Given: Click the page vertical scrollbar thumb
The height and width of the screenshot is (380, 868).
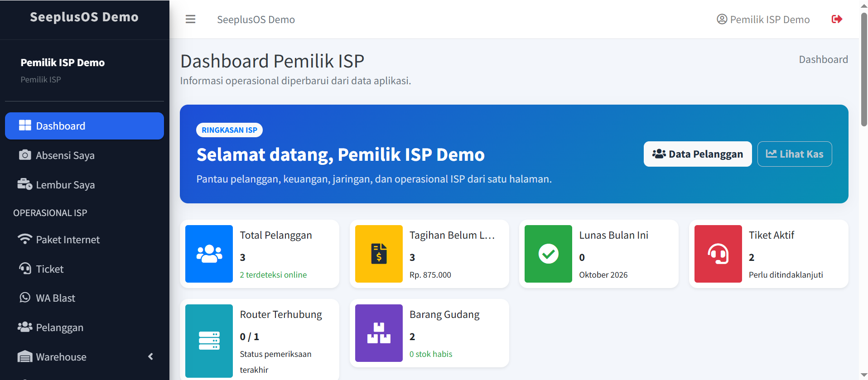Looking at the screenshot, I should [x=863, y=69].
